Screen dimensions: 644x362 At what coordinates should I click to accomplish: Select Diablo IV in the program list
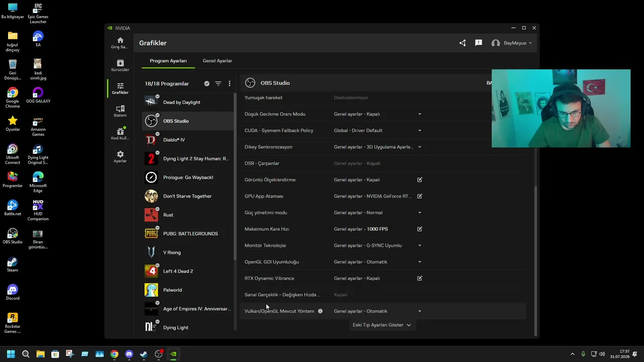pyautogui.click(x=188, y=140)
